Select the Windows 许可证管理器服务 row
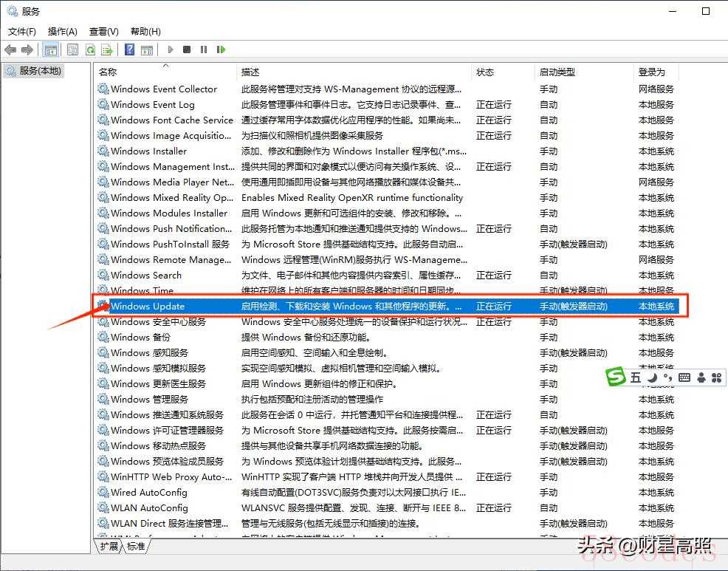Viewport: 728px width, 571px height. (x=388, y=430)
